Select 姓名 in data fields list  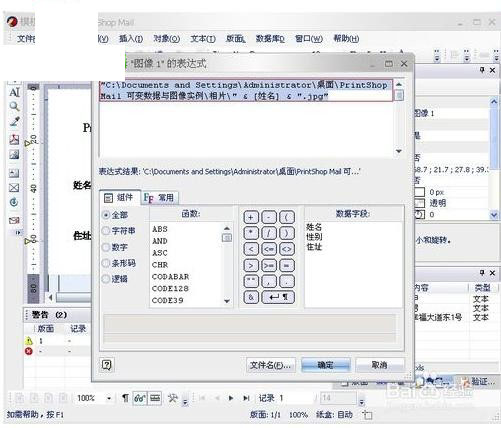314,227
